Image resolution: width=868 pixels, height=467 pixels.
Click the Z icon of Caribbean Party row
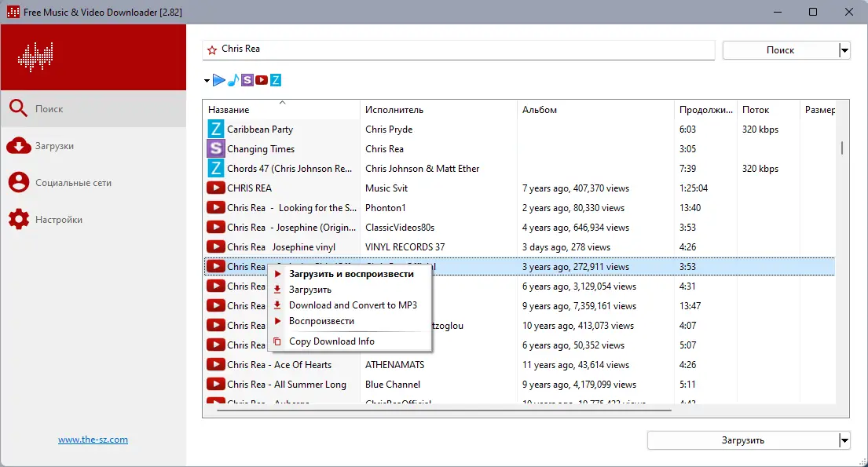point(215,129)
